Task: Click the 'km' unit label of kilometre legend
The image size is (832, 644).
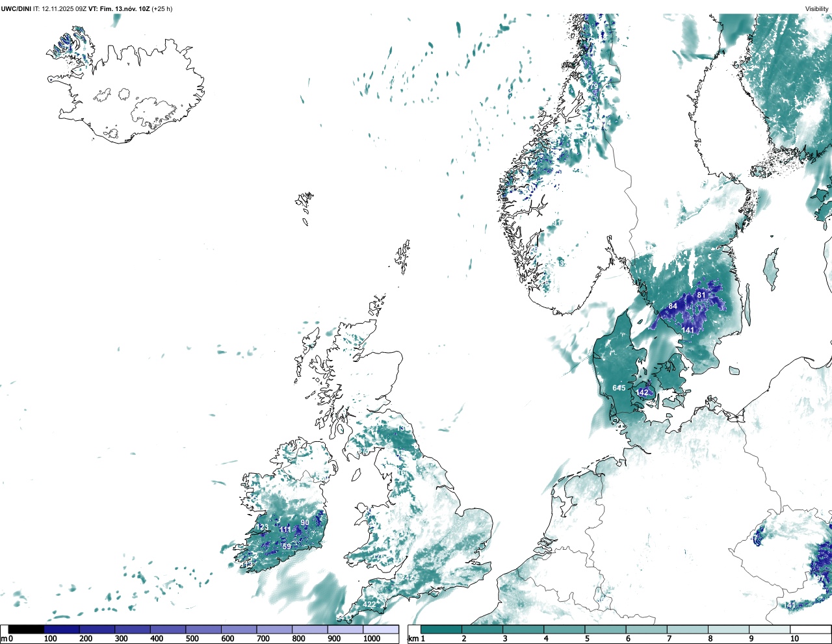Action: click(x=413, y=639)
